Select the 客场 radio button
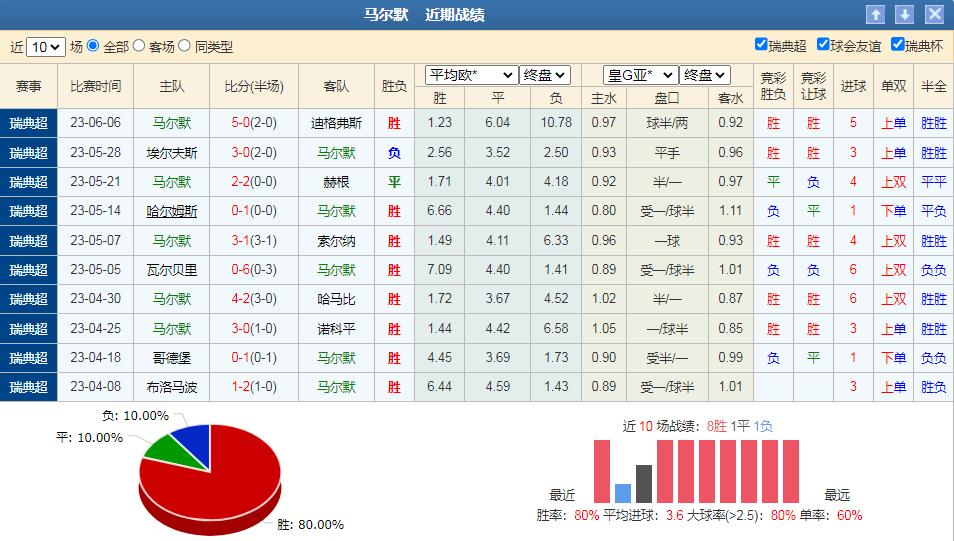954x541 pixels. 139,46
